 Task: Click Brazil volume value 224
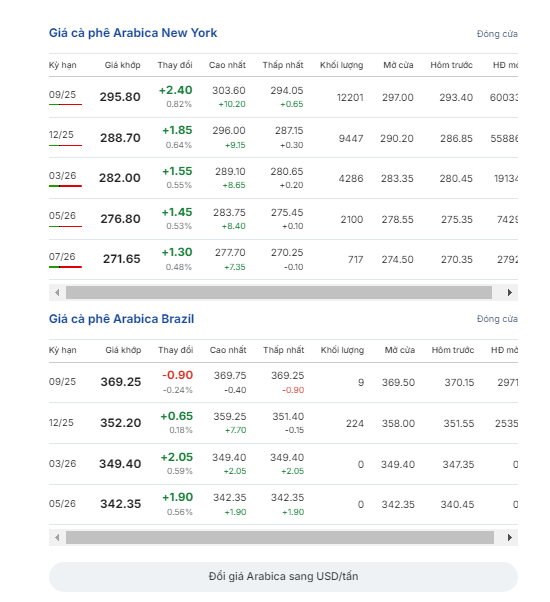355,424
